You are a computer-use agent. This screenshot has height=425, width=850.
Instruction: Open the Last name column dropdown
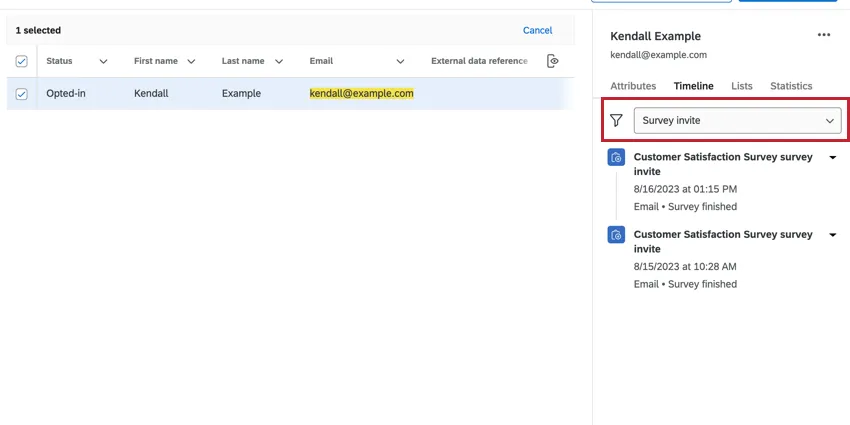pos(278,61)
